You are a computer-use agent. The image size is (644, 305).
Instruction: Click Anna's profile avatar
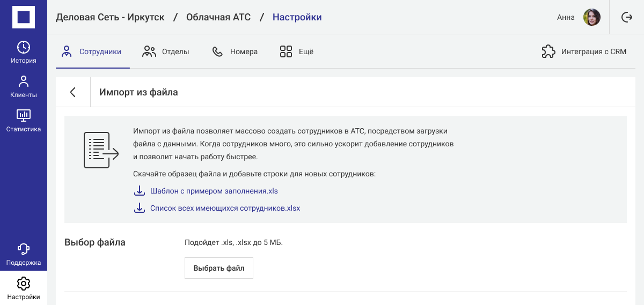(x=591, y=17)
